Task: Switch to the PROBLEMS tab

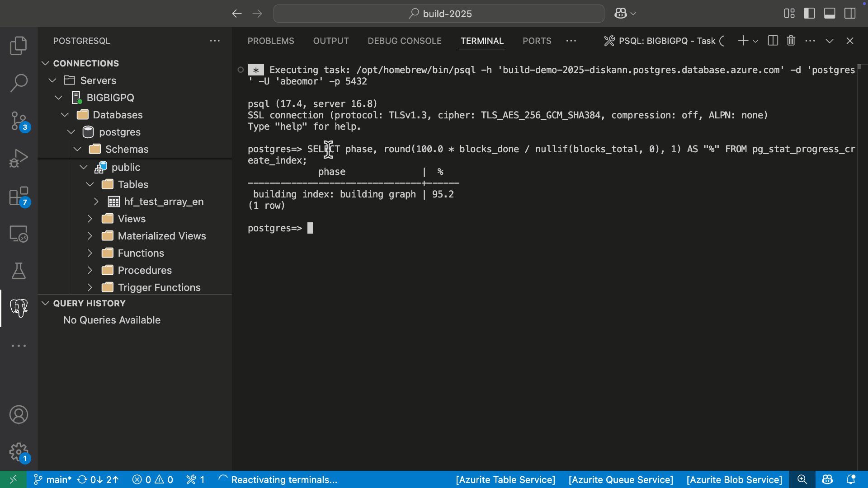Action: tap(271, 41)
